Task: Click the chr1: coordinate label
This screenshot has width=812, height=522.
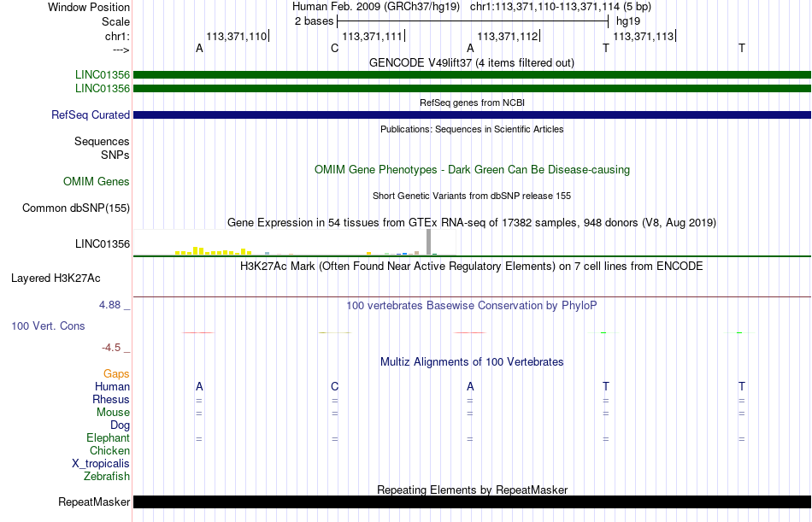Action: (117, 36)
